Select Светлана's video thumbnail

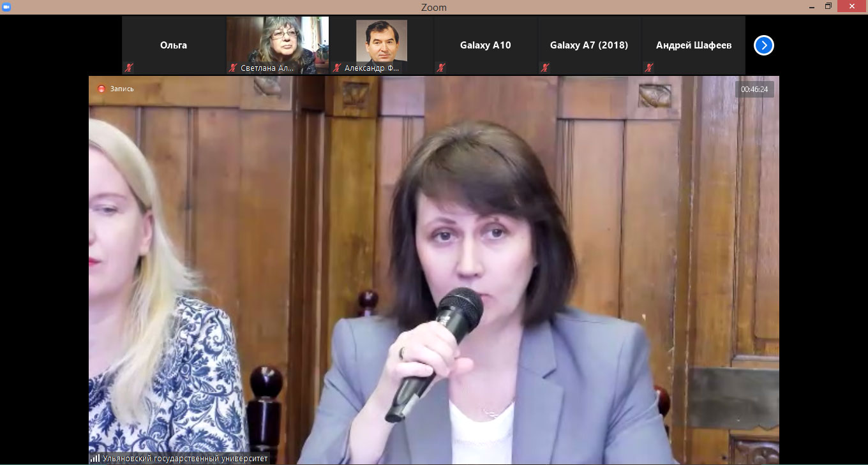278,45
